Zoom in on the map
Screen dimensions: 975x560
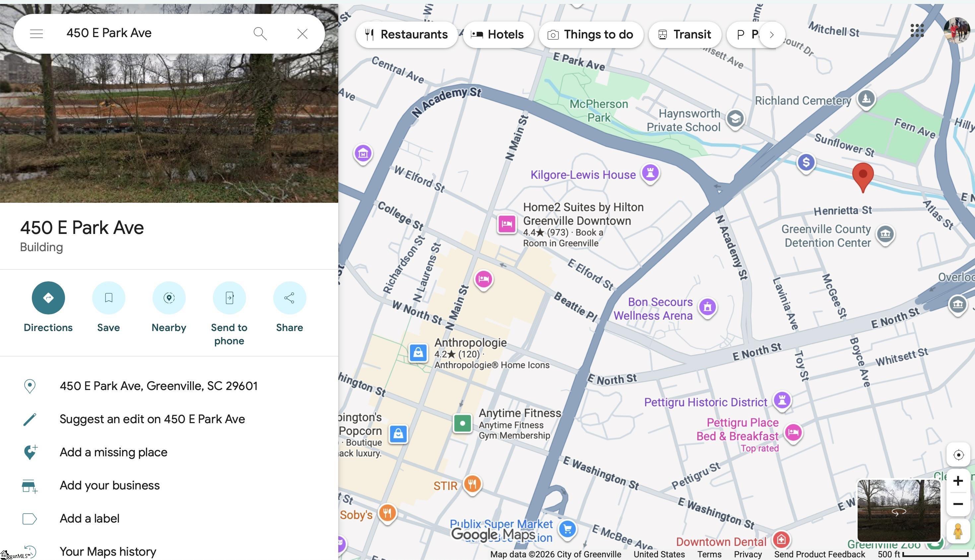[958, 481]
